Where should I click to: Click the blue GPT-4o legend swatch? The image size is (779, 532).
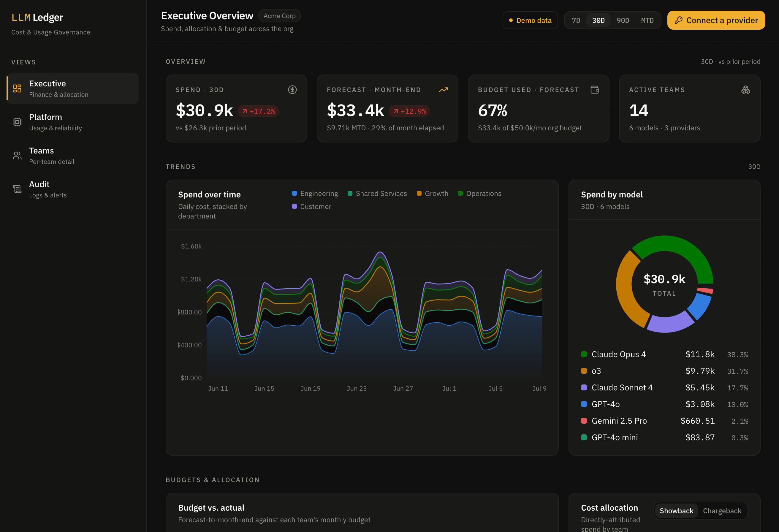(584, 404)
